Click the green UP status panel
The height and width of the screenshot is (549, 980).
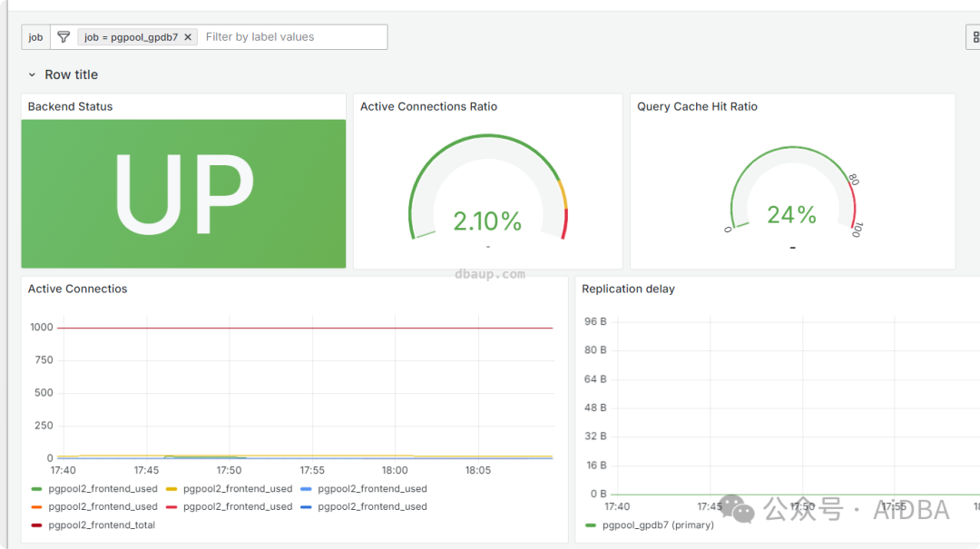[183, 194]
